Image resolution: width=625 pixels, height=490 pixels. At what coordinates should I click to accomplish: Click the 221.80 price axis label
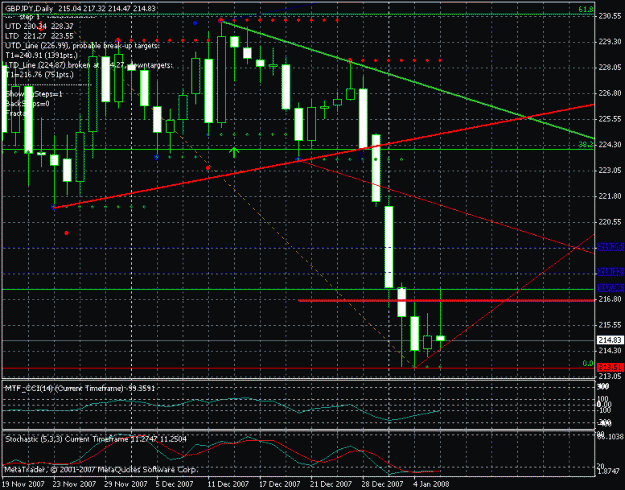coord(610,196)
